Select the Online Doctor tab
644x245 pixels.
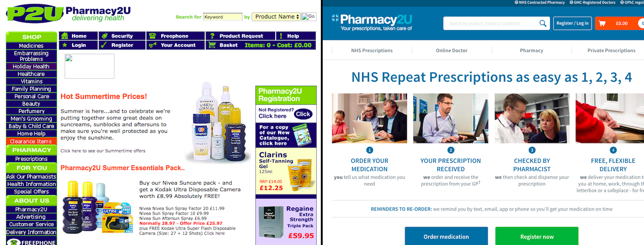(x=452, y=51)
